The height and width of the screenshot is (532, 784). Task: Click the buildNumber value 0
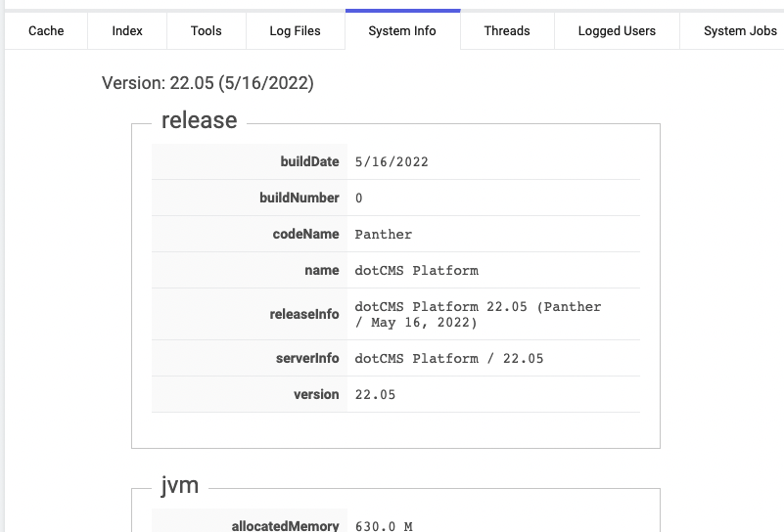click(359, 199)
